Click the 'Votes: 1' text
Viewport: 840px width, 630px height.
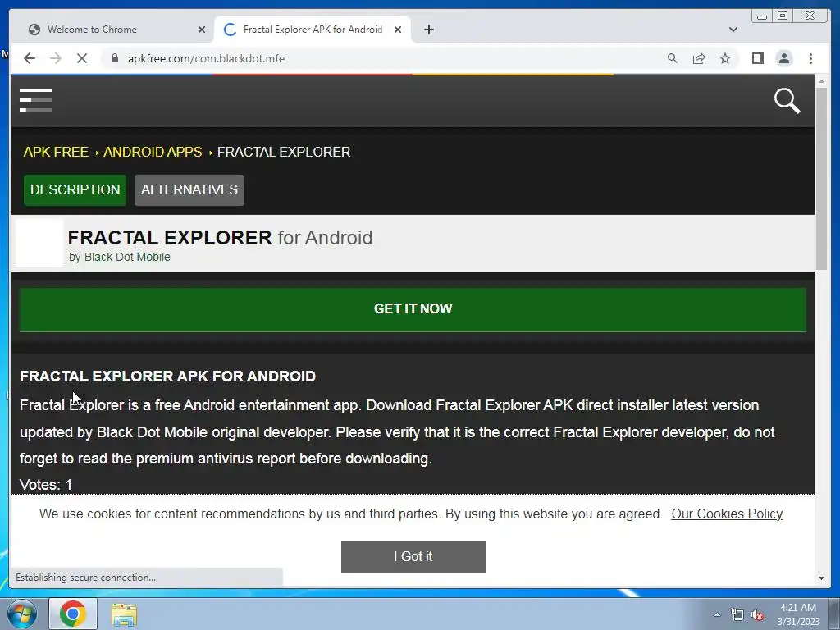point(46,485)
